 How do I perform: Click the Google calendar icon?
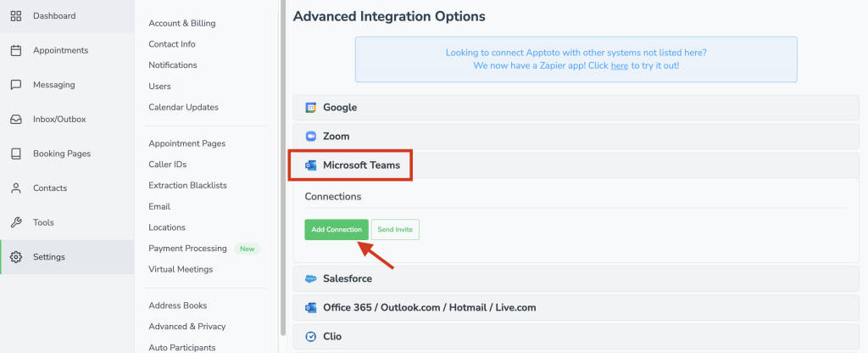(310, 108)
